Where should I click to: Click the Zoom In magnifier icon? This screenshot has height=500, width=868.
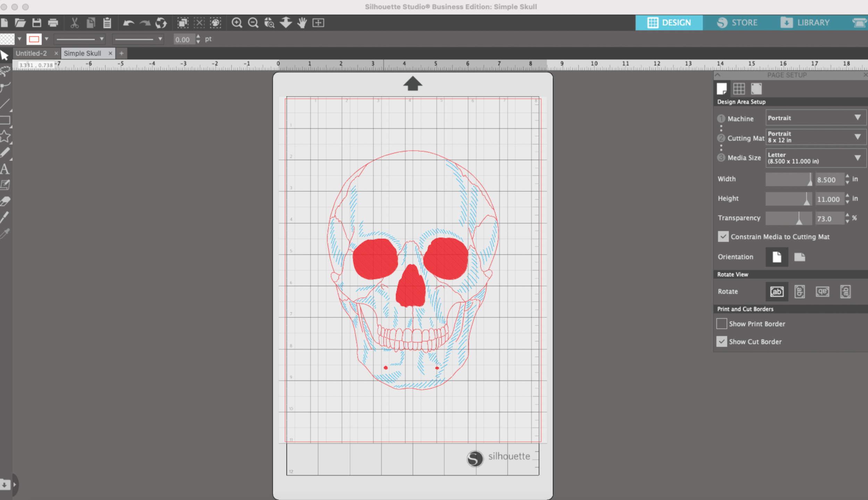point(237,23)
